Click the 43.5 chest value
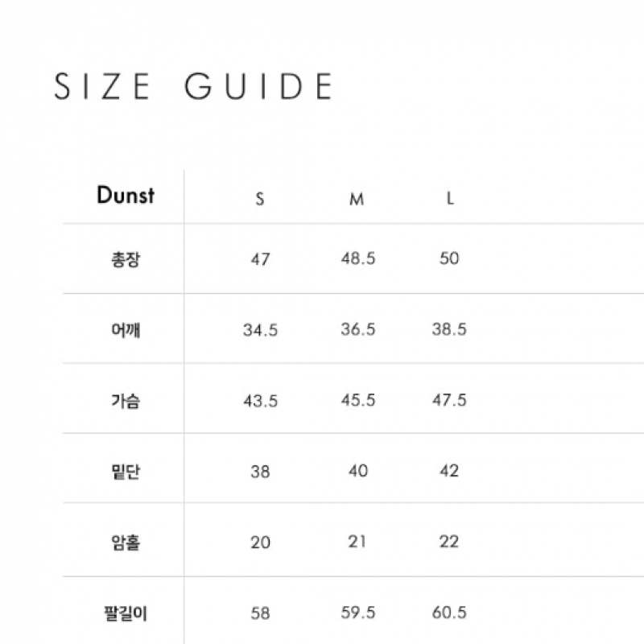The height and width of the screenshot is (644, 644). [260, 401]
